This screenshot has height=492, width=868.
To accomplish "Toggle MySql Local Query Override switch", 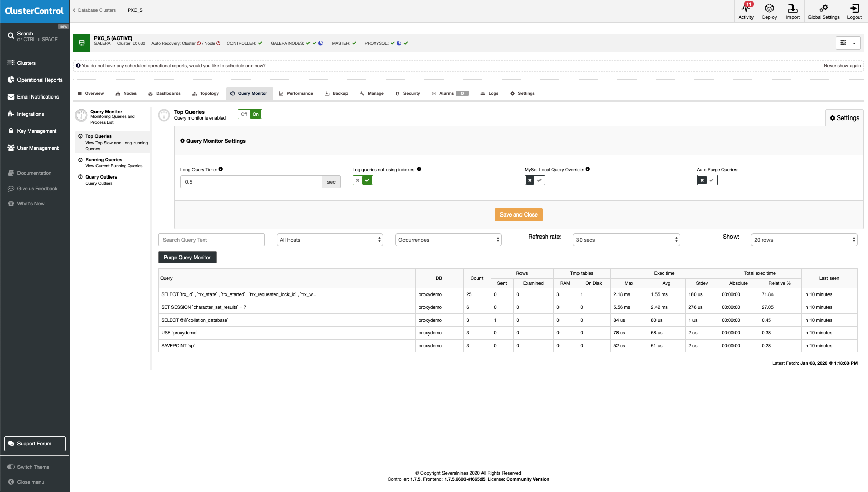I will [534, 180].
